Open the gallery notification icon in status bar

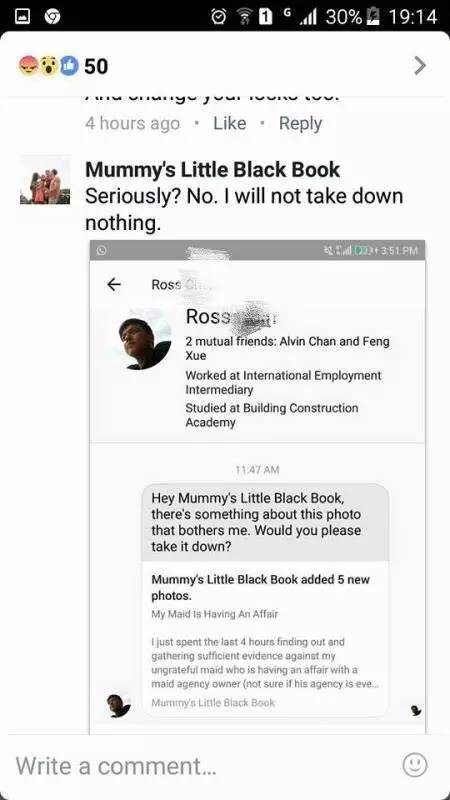pos(22,17)
